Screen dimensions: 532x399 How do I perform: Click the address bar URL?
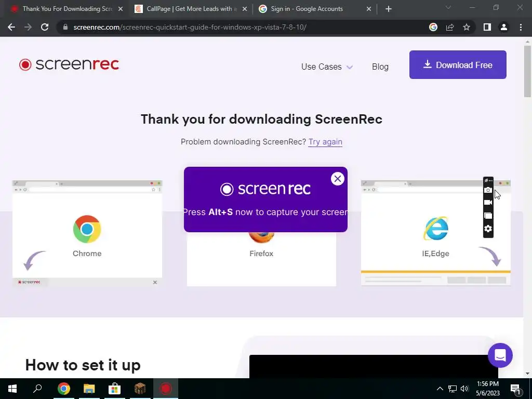click(x=190, y=27)
